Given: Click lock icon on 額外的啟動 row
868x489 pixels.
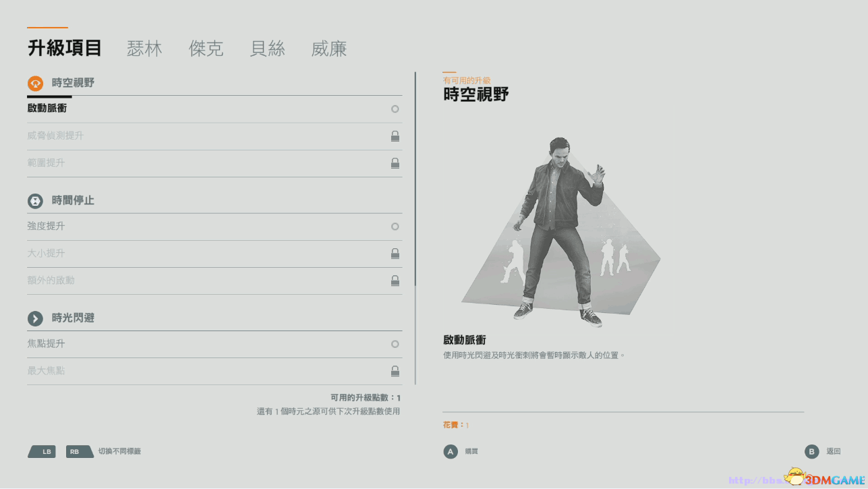Looking at the screenshot, I should tap(395, 281).
